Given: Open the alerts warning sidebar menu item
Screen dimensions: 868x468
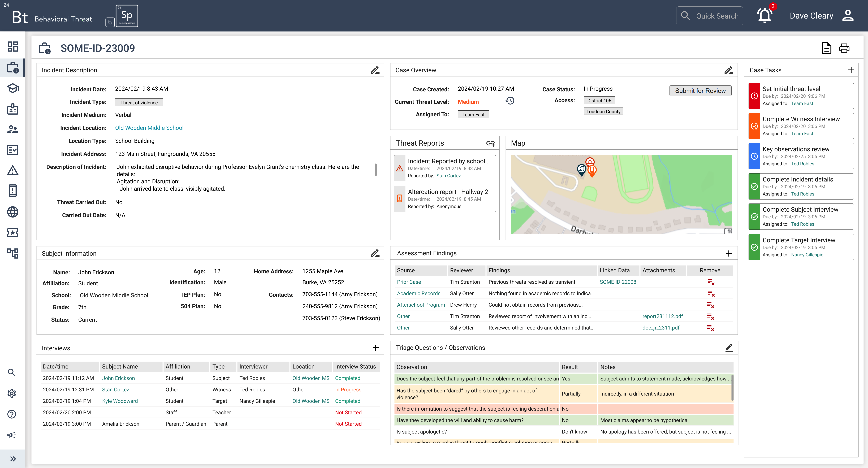Looking at the screenshot, I should pyautogui.click(x=12, y=171).
